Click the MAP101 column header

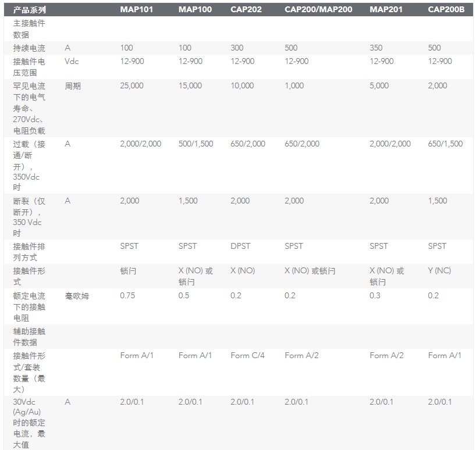pos(136,10)
